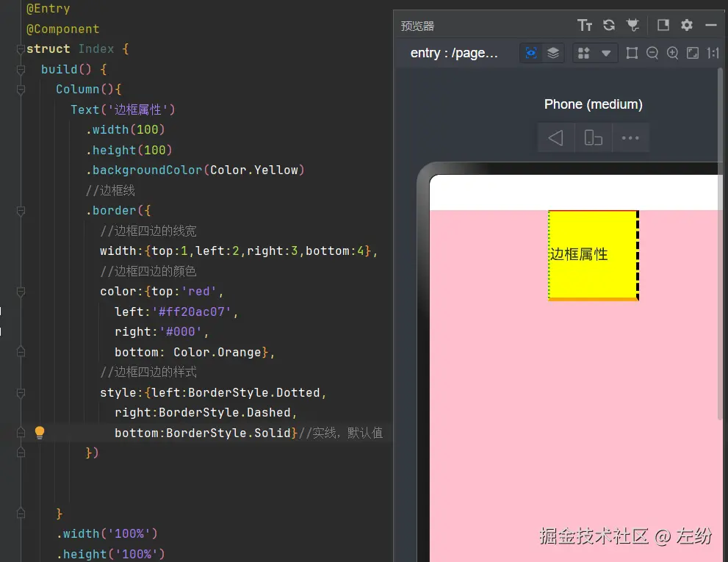Click the .height(100) code line
This screenshot has height=562, width=728.
click(x=129, y=150)
